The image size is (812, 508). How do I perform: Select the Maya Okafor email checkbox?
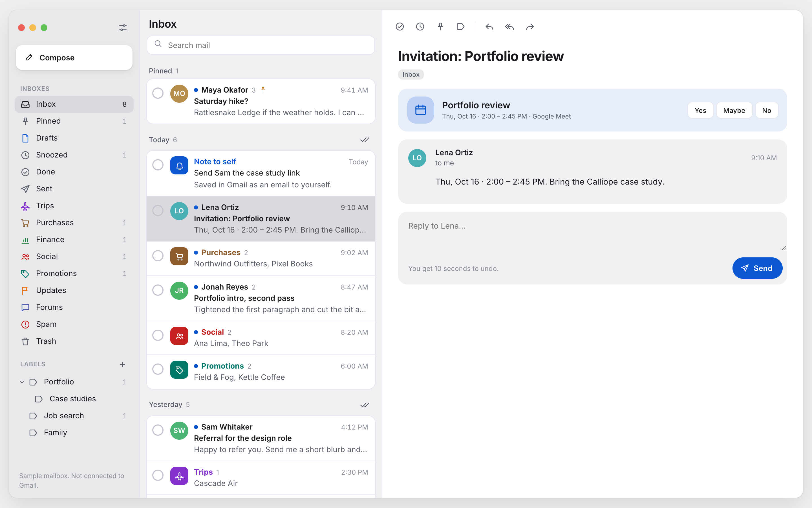158,93
